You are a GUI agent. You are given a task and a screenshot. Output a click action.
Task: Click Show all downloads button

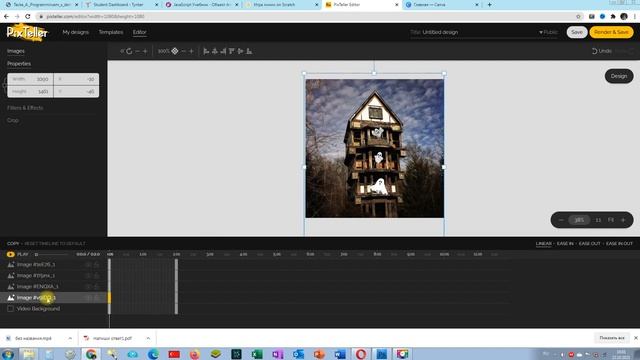[611, 338]
